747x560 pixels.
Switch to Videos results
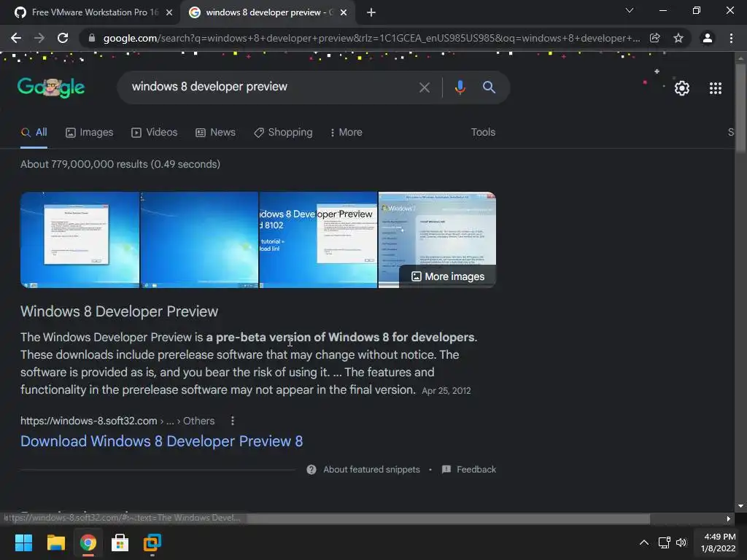pyautogui.click(x=155, y=133)
